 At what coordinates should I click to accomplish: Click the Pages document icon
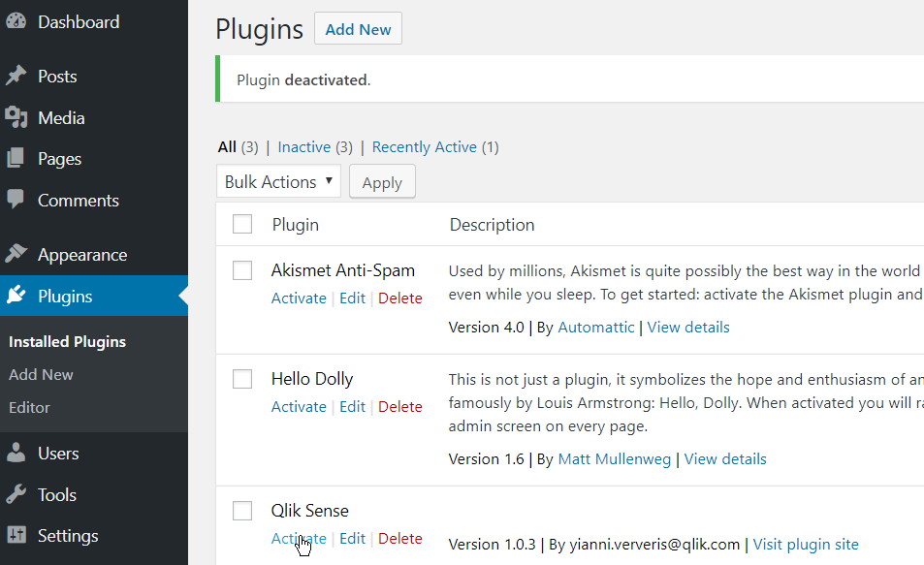pyautogui.click(x=16, y=159)
